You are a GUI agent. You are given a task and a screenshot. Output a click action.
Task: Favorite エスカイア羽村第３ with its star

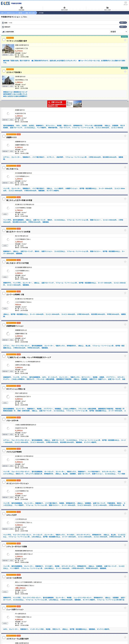[125, 71]
